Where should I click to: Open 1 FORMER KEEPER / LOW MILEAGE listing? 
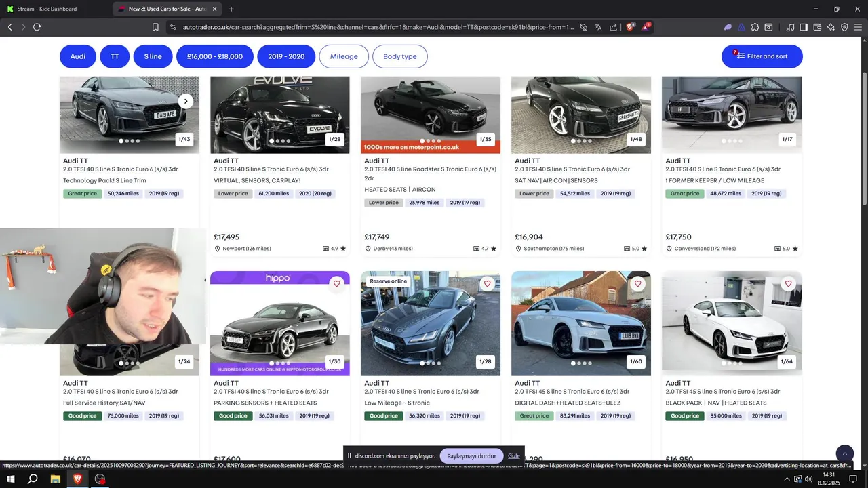click(x=715, y=181)
